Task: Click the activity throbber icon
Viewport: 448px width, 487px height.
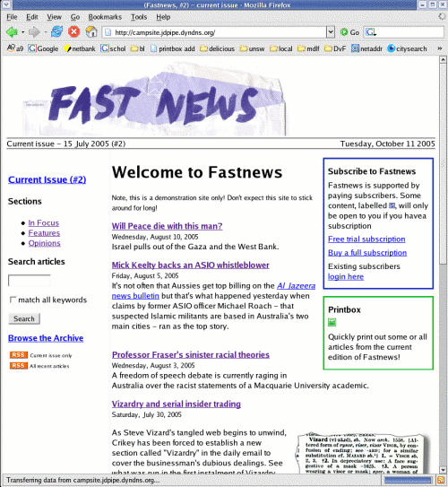Action: 442,16
